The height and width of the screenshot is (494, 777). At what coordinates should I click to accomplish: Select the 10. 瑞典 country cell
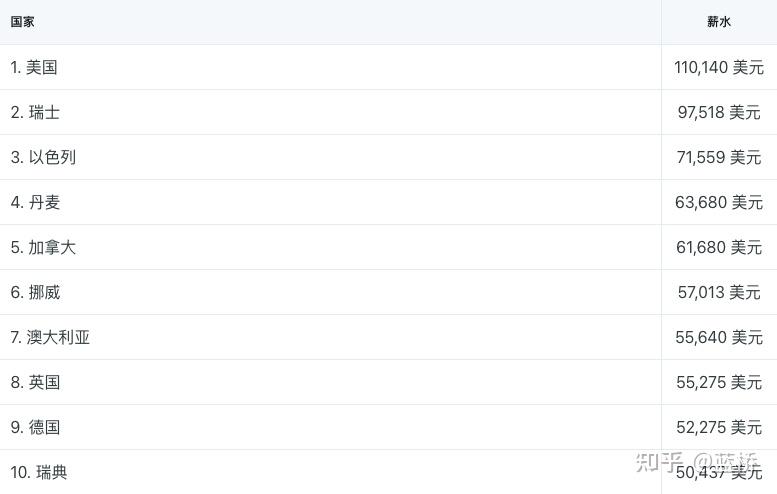[39, 472]
